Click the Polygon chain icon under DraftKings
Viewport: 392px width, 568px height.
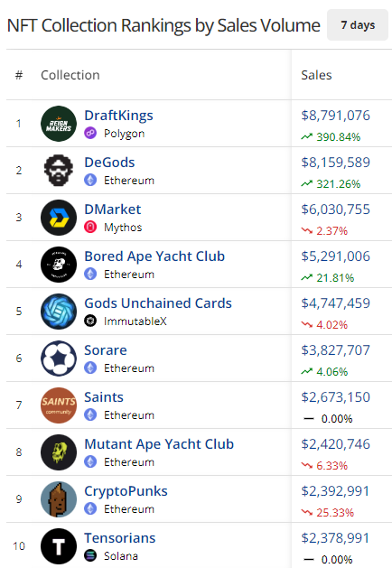point(90,133)
